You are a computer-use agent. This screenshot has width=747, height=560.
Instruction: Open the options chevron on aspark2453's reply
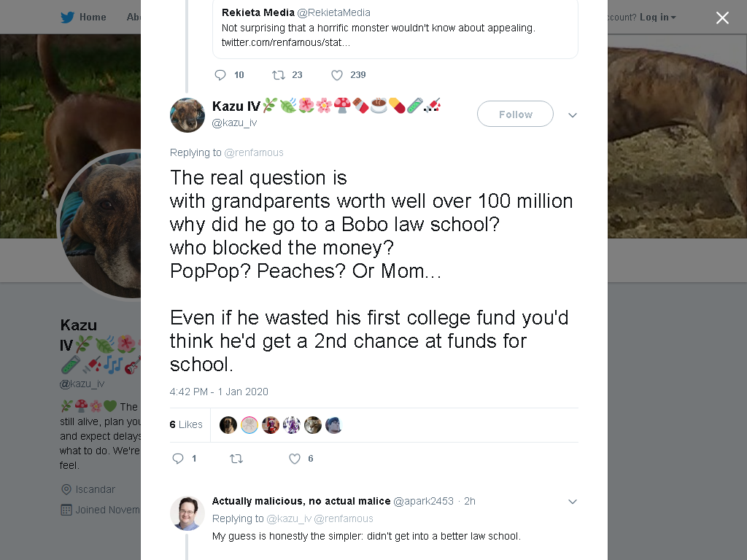coord(573,502)
